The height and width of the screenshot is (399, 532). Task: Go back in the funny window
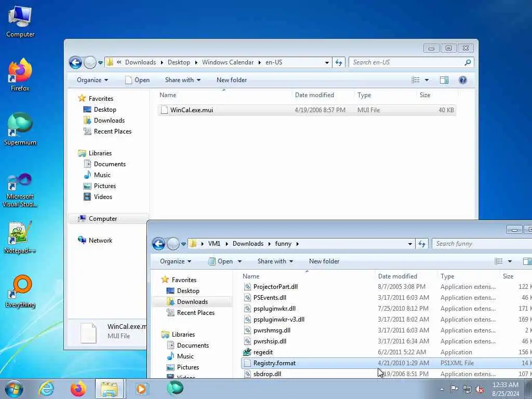point(158,244)
